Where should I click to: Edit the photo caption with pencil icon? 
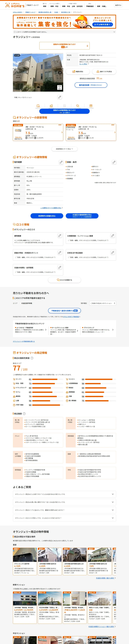click(60, 97)
